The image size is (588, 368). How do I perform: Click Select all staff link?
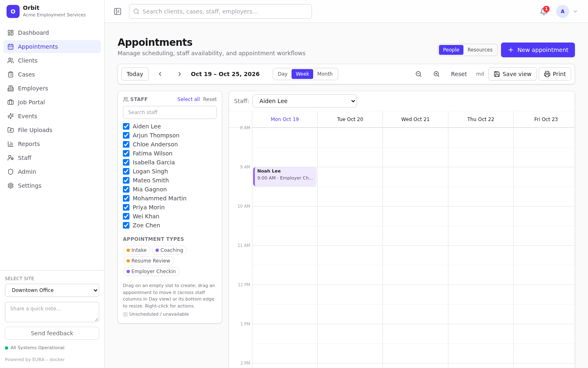tap(189, 99)
